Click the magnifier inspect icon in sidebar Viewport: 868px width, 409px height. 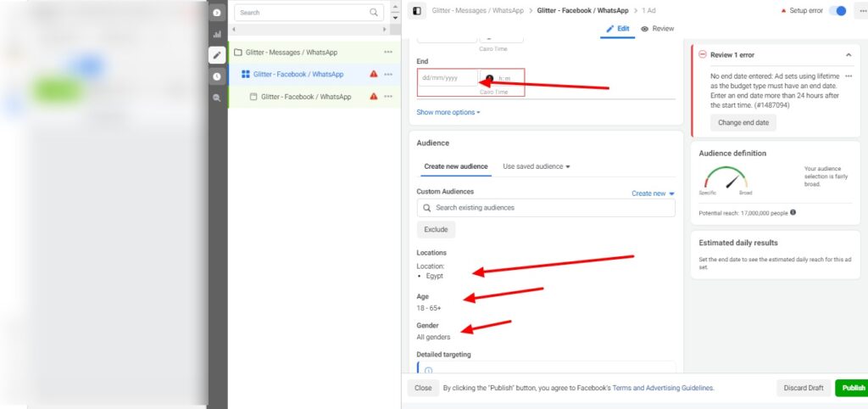[x=216, y=98]
